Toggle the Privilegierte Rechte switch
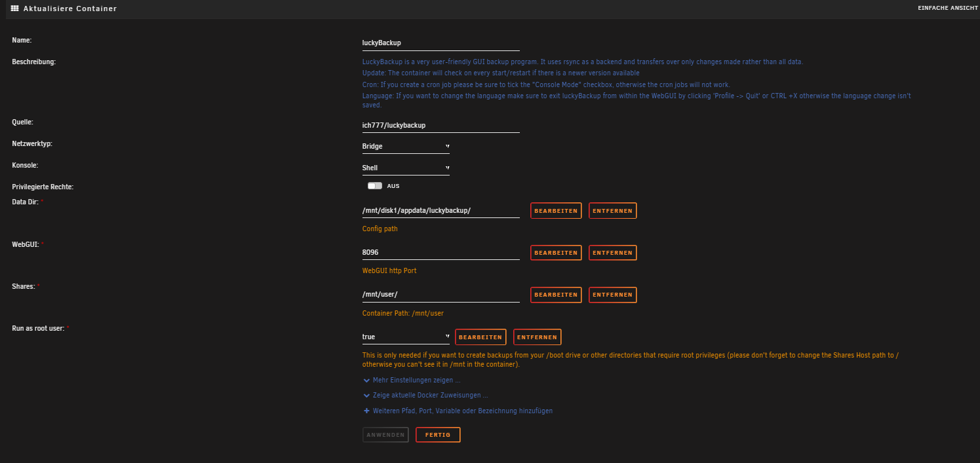Image resolution: width=980 pixels, height=463 pixels. (375, 186)
